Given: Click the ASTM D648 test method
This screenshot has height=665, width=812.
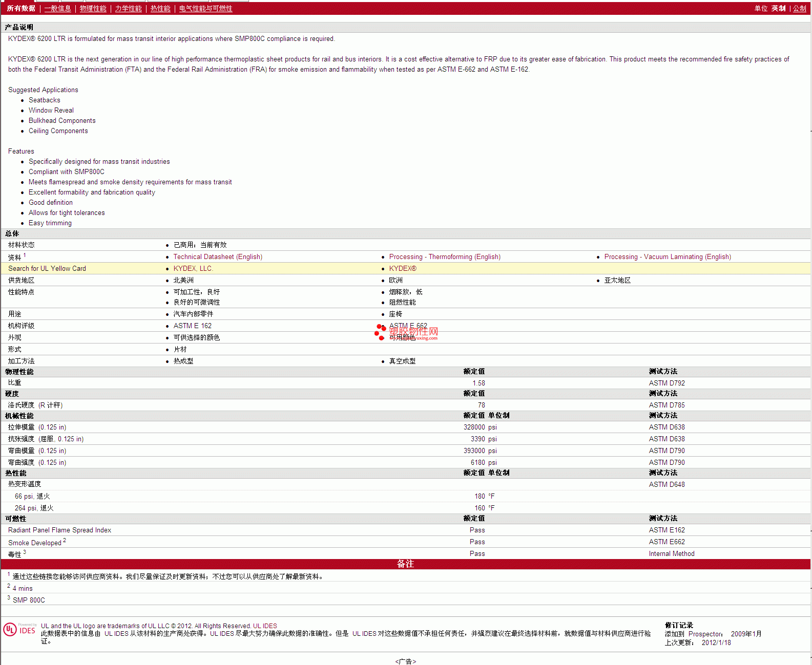Looking at the screenshot, I should pyautogui.click(x=667, y=485).
